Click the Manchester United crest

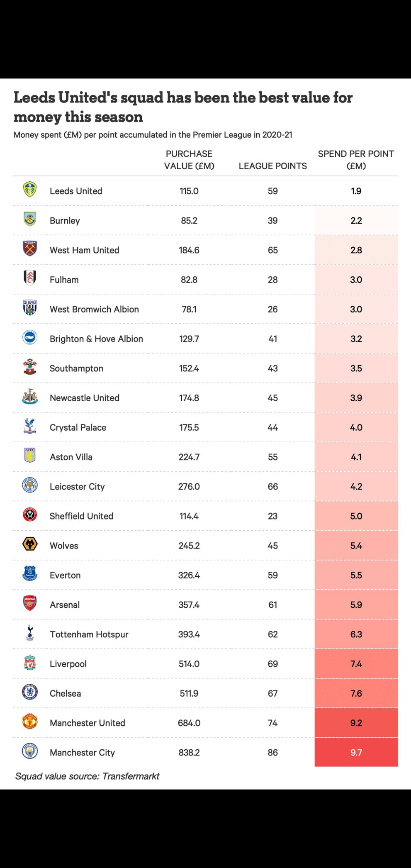30,722
